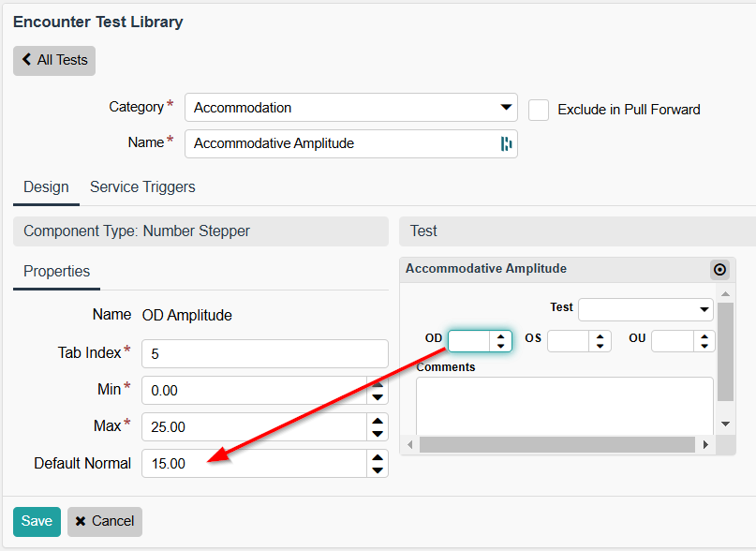The image size is (756, 551).
Task: Click into the Comments text area
Action: 564,405
